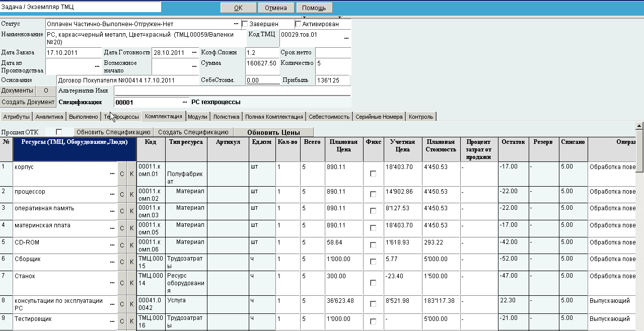Screen dimensions: 644x331
Task: Open the Логистика tab
Action: click(x=226, y=117)
